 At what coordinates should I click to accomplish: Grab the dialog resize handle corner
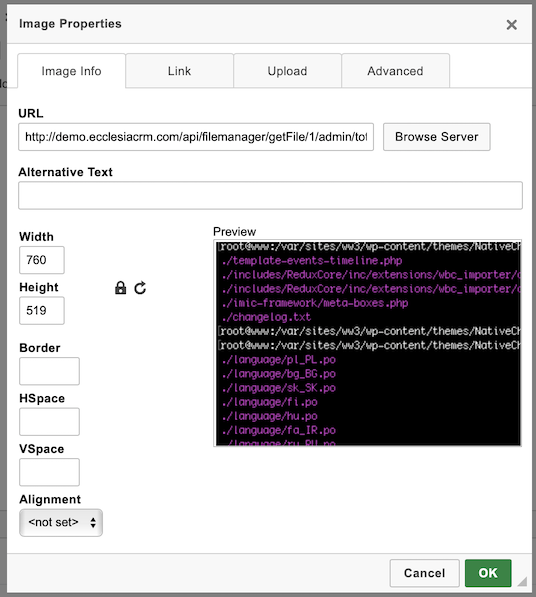pyautogui.click(x=522, y=581)
